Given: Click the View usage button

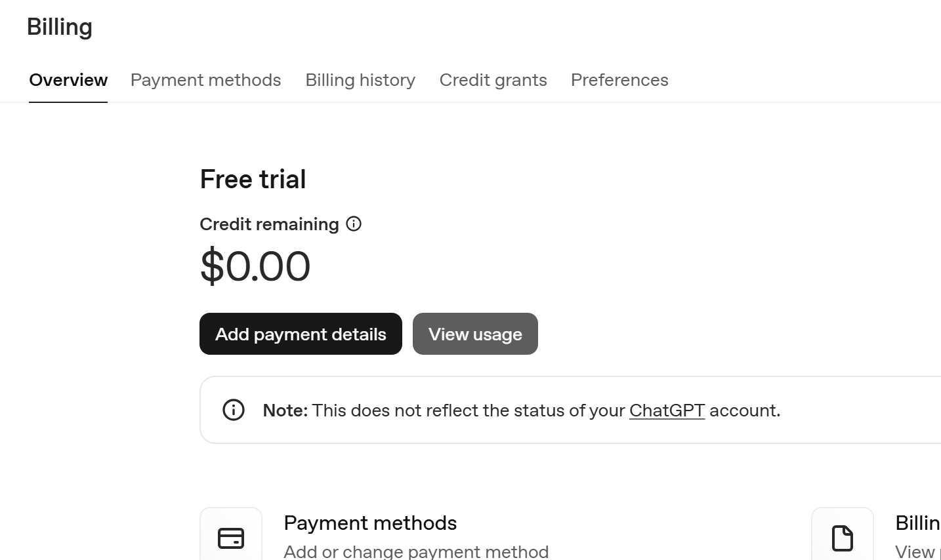Looking at the screenshot, I should (475, 334).
